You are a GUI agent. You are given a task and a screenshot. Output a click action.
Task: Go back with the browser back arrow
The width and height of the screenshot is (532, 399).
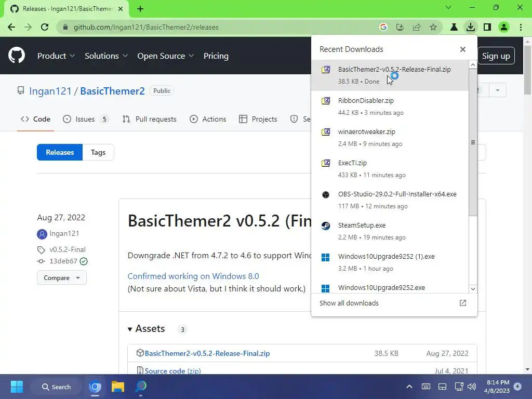click(x=11, y=27)
